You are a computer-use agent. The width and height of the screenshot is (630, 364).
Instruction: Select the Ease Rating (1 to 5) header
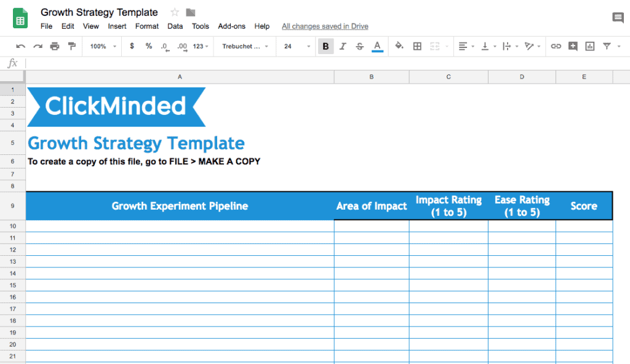point(522,206)
